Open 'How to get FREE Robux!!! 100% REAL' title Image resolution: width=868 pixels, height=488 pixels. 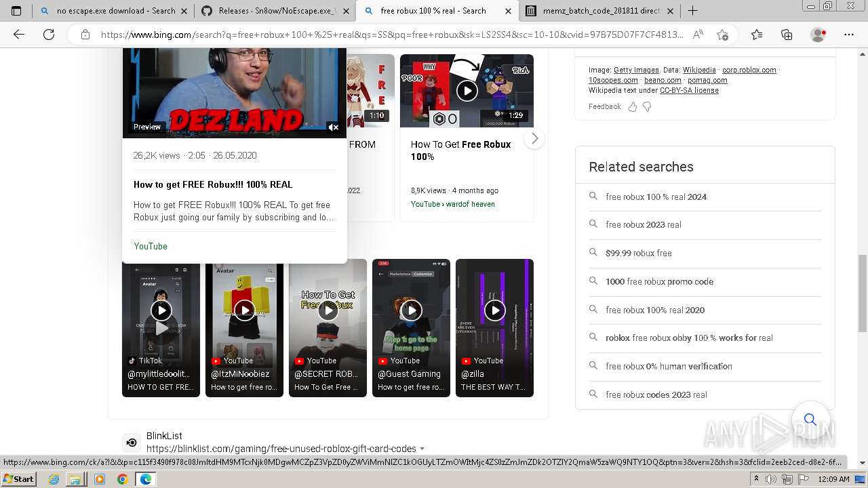(x=213, y=184)
